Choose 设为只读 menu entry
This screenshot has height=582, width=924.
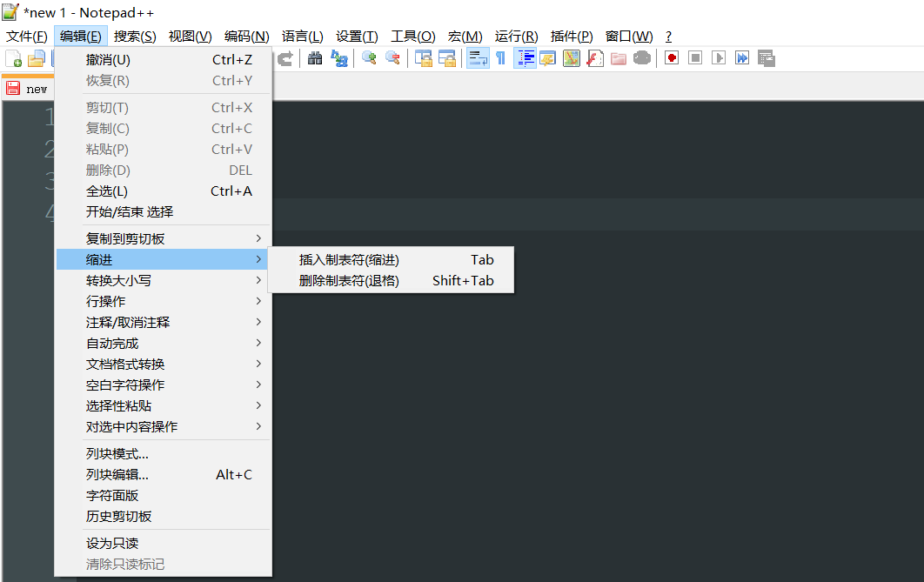pos(164,543)
